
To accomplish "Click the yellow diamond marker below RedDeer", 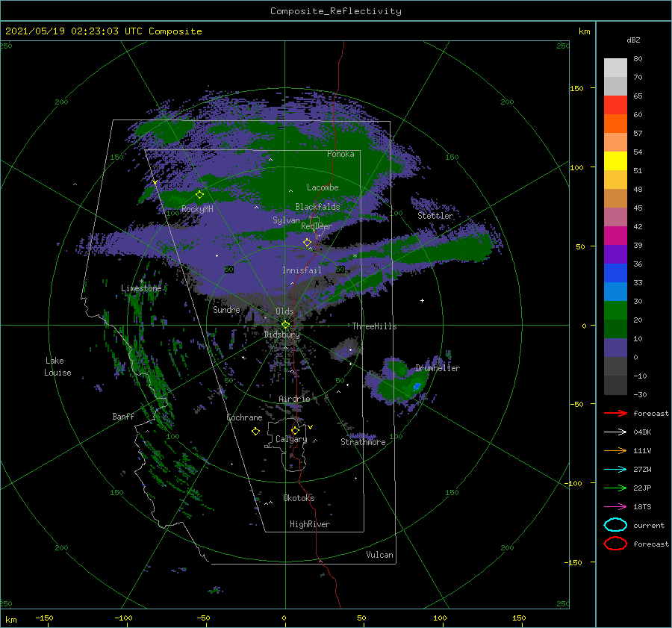I will coord(308,243).
